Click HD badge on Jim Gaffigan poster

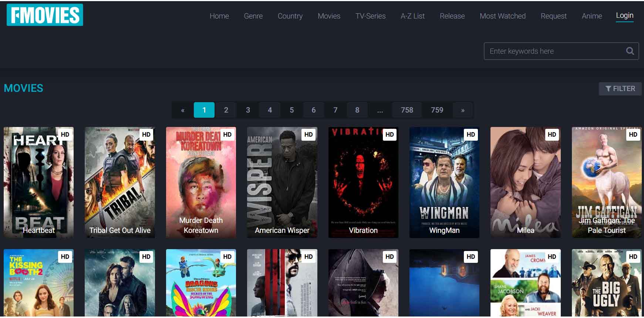(x=633, y=134)
